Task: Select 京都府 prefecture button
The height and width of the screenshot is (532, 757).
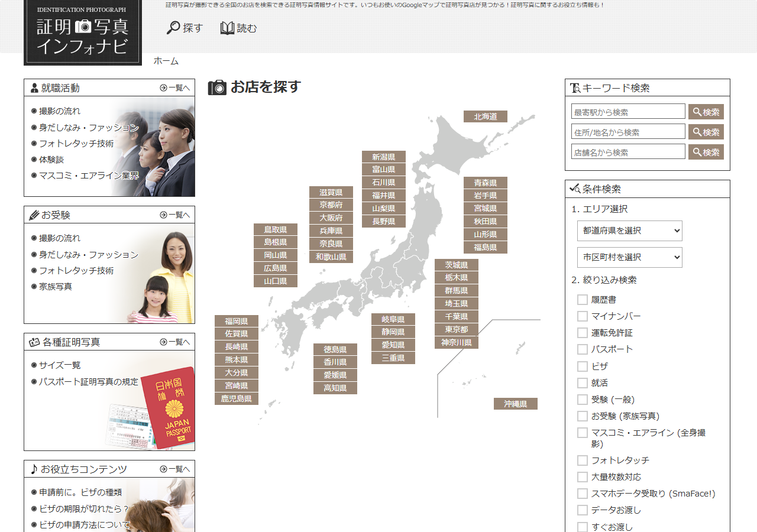Action: click(331, 205)
